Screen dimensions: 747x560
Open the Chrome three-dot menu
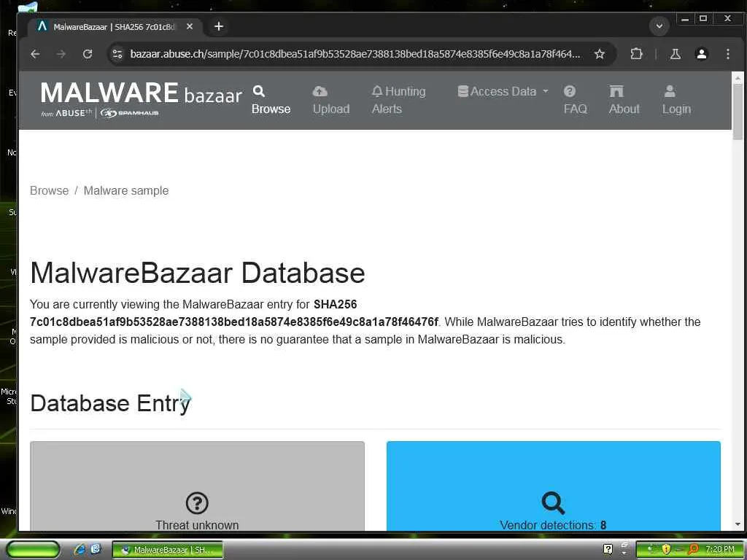click(x=727, y=54)
